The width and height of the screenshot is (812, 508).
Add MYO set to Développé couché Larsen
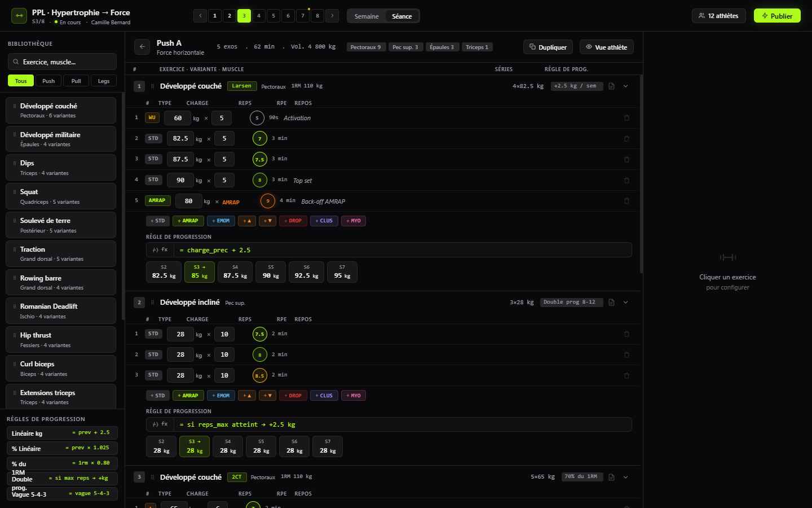click(353, 221)
